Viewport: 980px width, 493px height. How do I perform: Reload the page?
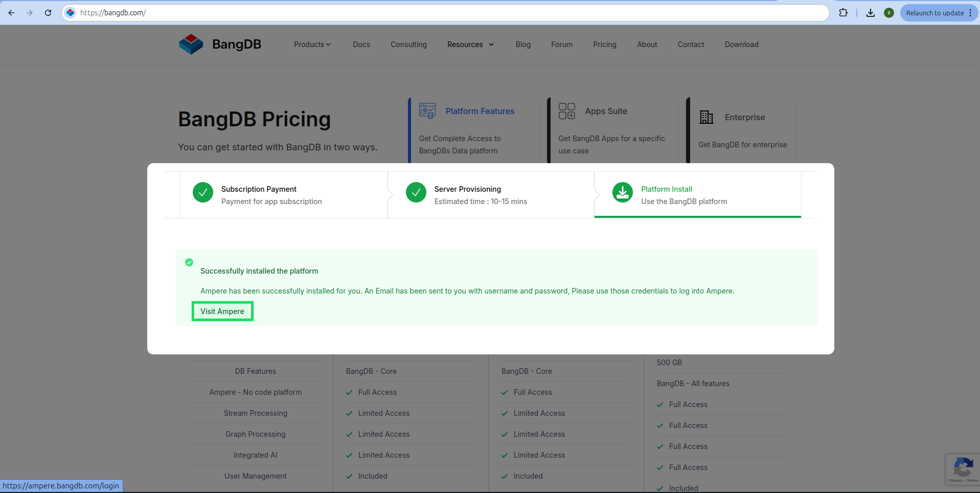pos(48,13)
